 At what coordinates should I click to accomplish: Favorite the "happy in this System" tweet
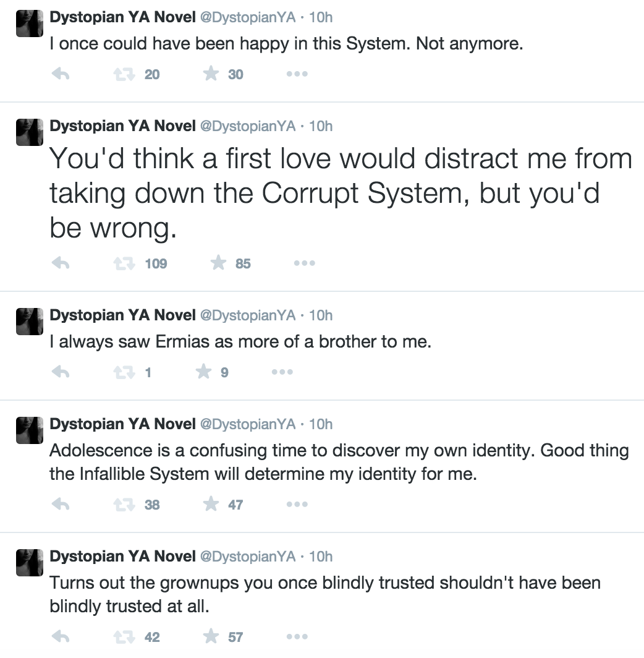(211, 74)
